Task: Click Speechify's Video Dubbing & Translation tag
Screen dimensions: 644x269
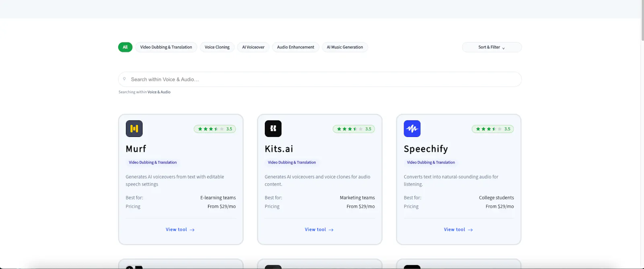Action: point(431,162)
